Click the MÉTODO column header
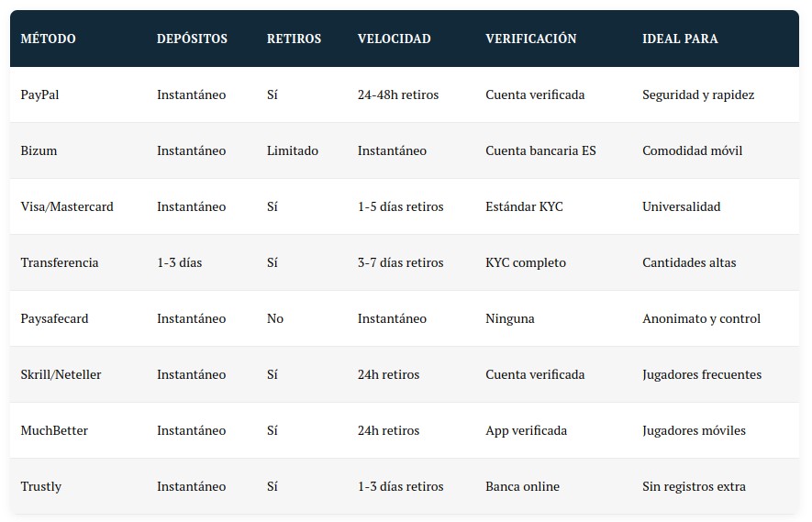 click(48, 39)
